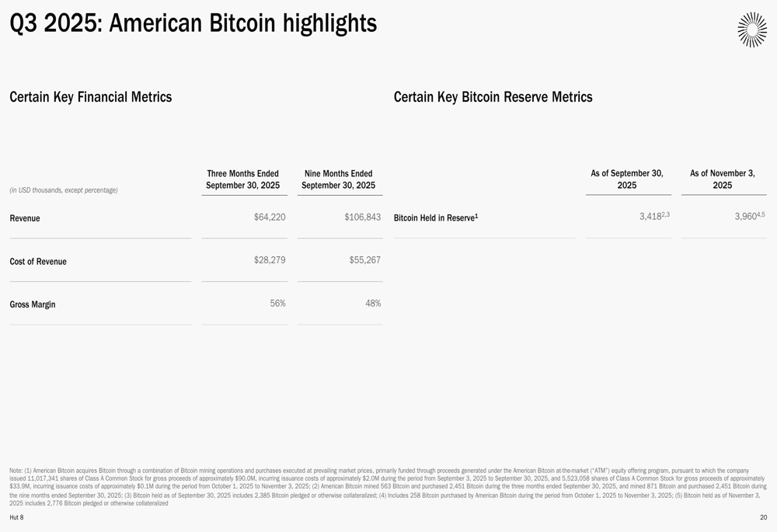777x532 pixels.
Task: Click the $55,267 cost of revenue value
Action: pyautogui.click(x=364, y=260)
